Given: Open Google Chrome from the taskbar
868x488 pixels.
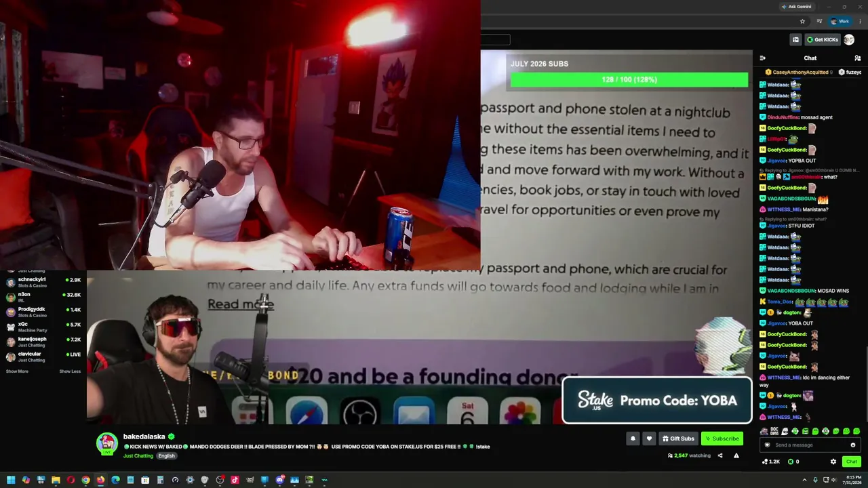Looking at the screenshot, I should pyautogui.click(x=85, y=481).
